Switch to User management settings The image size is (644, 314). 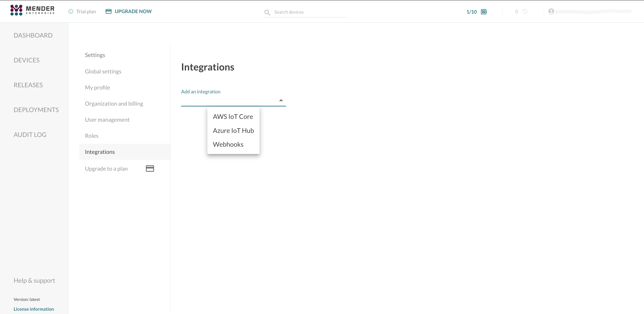click(x=107, y=120)
